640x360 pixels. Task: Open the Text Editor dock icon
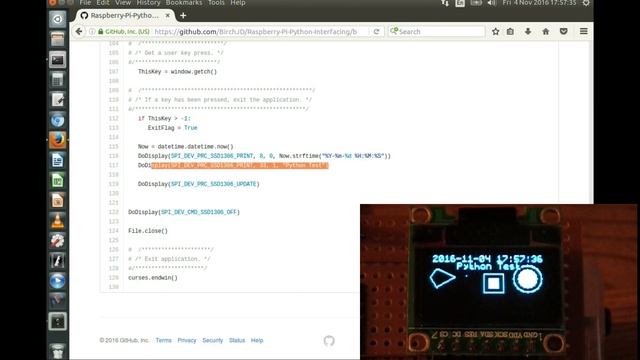[x=58, y=100]
